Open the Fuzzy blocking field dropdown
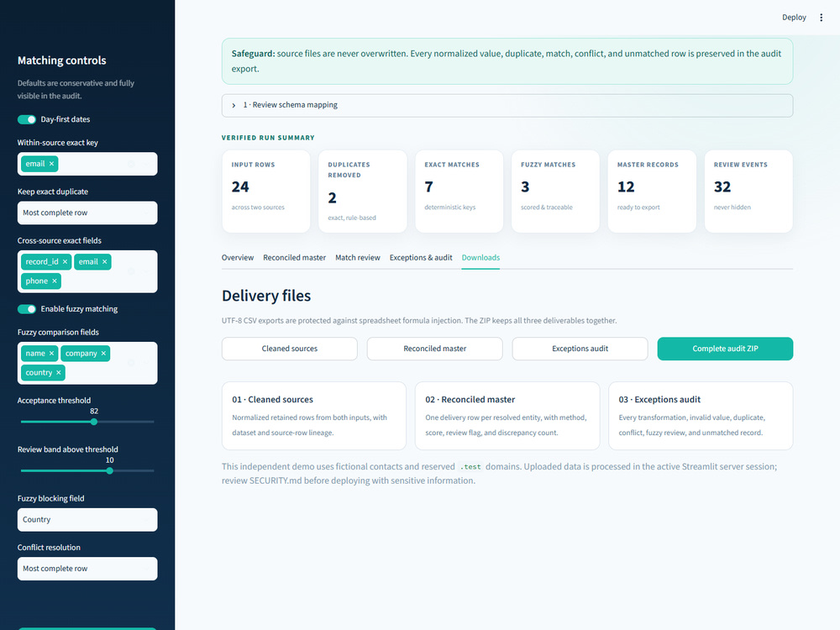 (x=87, y=520)
